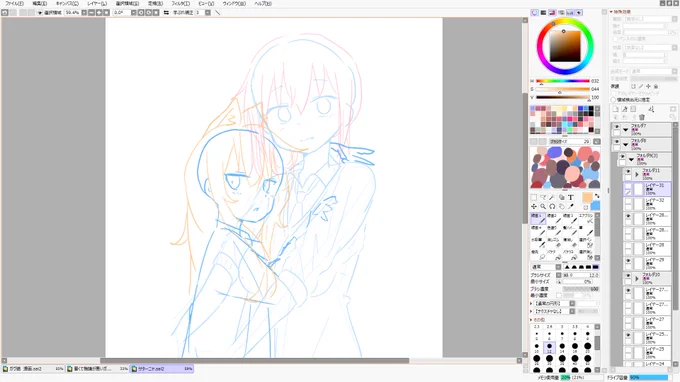Select the Text tool
The width and height of the screenshot is (680, 382).
571,197
